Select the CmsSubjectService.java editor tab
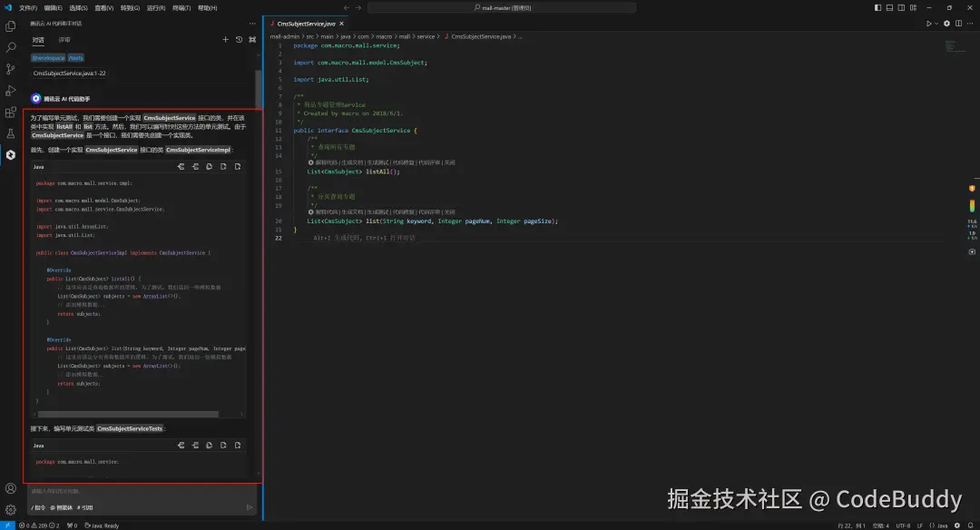The height and width of the screenshot is (530, 980). [x=306, y=24]
